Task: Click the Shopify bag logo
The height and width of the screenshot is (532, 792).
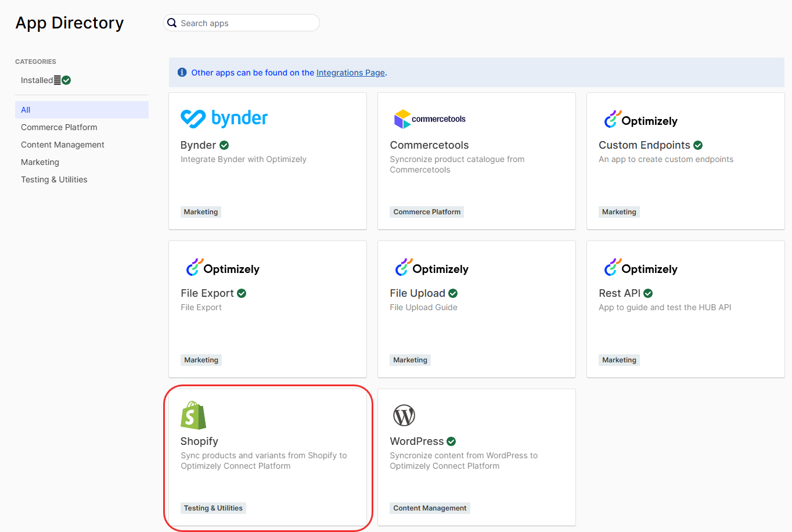Action: [193, 415]
